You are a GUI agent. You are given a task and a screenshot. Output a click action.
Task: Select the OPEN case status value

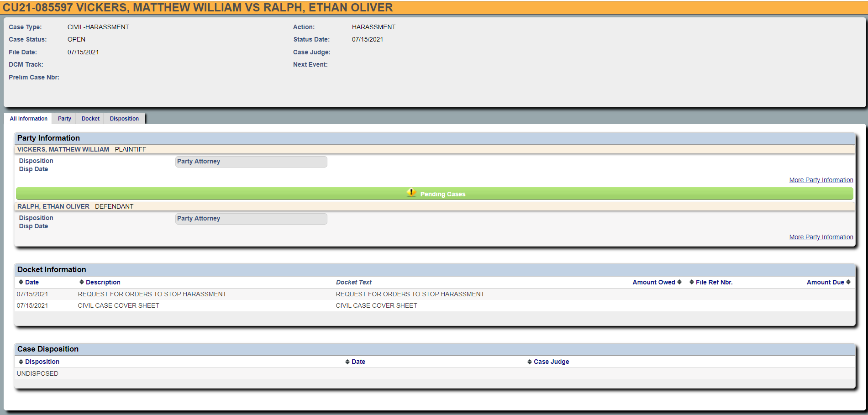pos(76,39)
